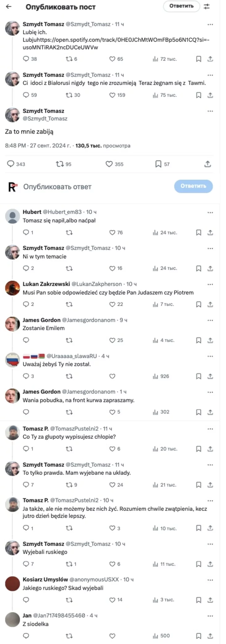Image resolution: width=226 pixels, height=644 pixels.
Task: Open Tomasz P.'s profile avatar at 'Co Ty za głupoty'
Action: pos(13,433)
